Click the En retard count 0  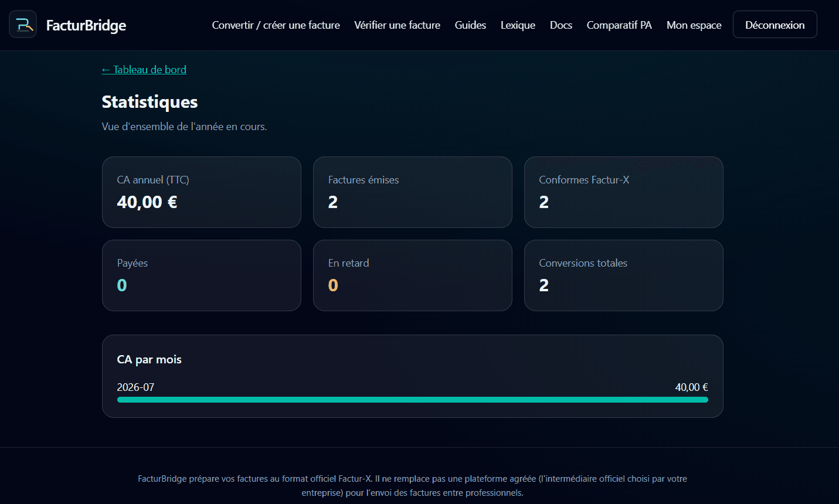(333, 285)
